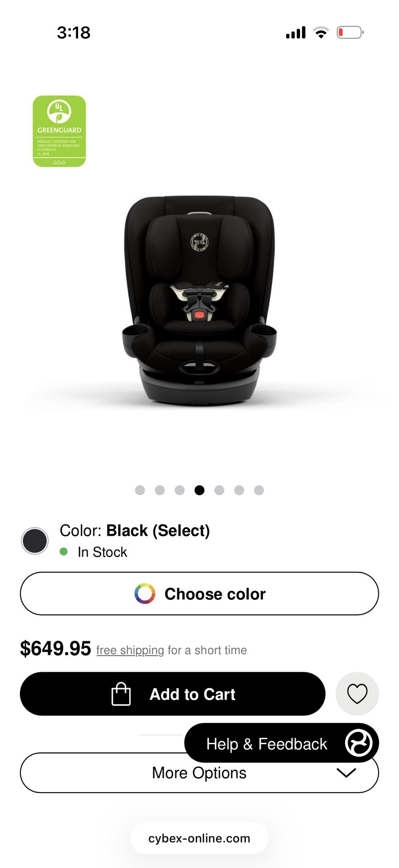Select the fifth image carousel dot

pyautogui.click(x=219, y=490)
